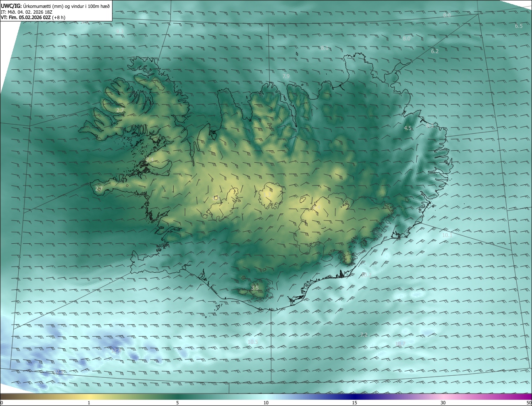
Task: Click the 7.9 value label
Action: pos(286,76)
